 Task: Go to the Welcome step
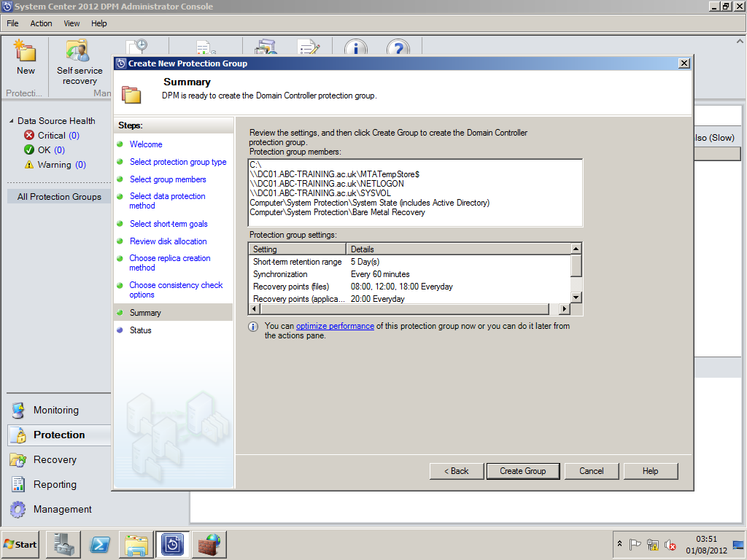[146, 144]
